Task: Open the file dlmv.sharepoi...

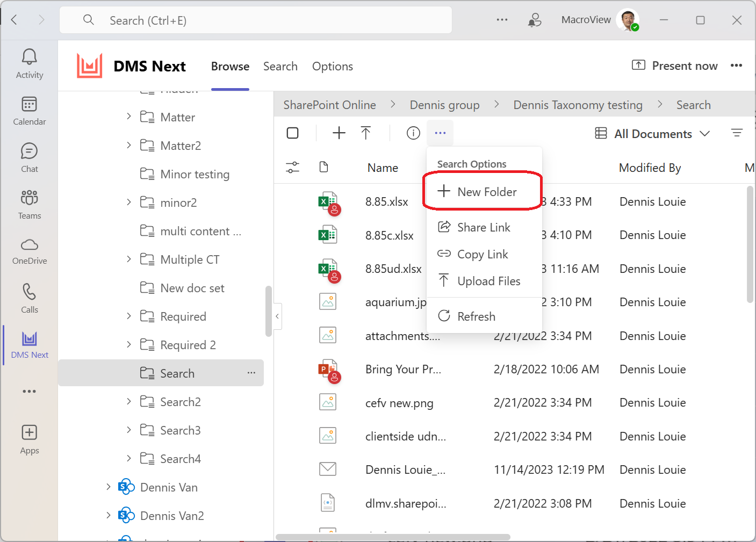Action: (x=406, y=503)
